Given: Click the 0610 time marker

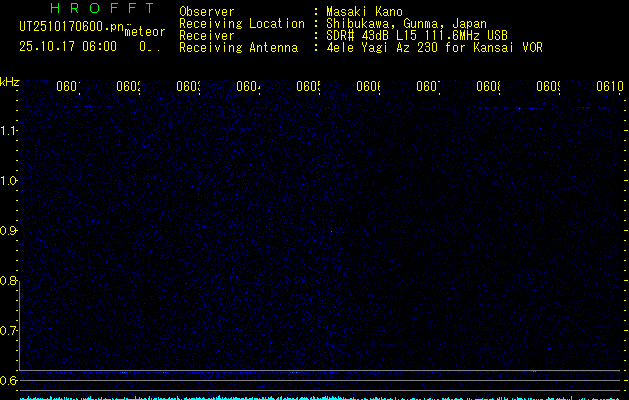Looking at the screenshot, I should pos(610,86).
